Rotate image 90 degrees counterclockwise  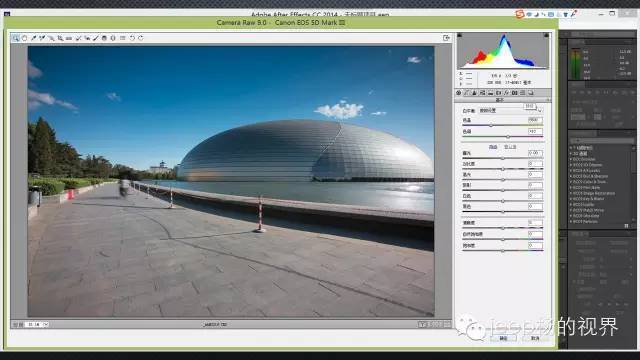coord(132,38)
